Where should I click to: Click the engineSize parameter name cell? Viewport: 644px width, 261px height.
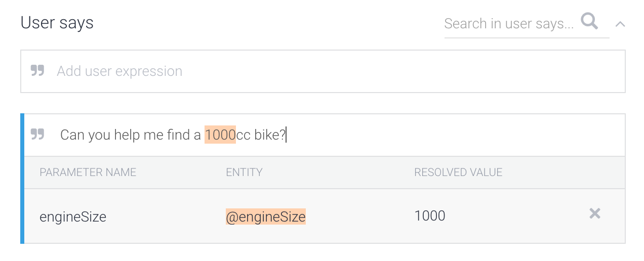coord(73,217)
